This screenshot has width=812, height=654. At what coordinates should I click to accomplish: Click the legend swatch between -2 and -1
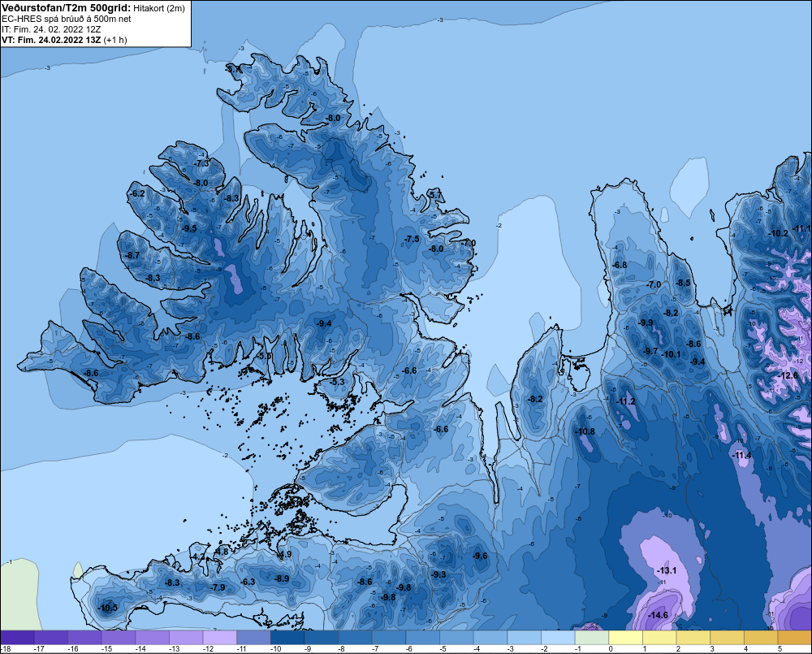[x=558, y=638]
